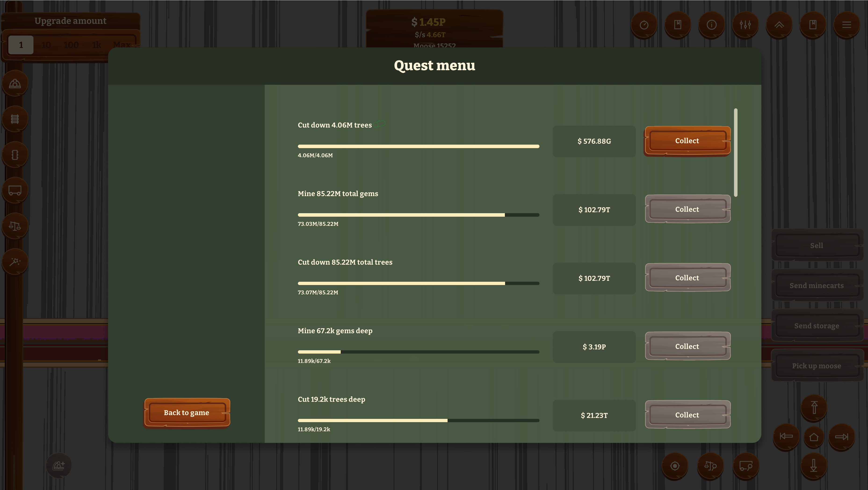This screenshot has width=868, height=490.
Task: Click the green log icon beside tree quest
Action: pos(380,124)
